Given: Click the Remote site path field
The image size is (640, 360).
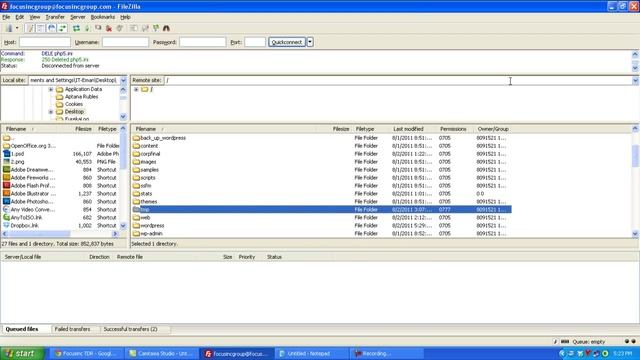Looking at the screenshot, I should 398,80.
